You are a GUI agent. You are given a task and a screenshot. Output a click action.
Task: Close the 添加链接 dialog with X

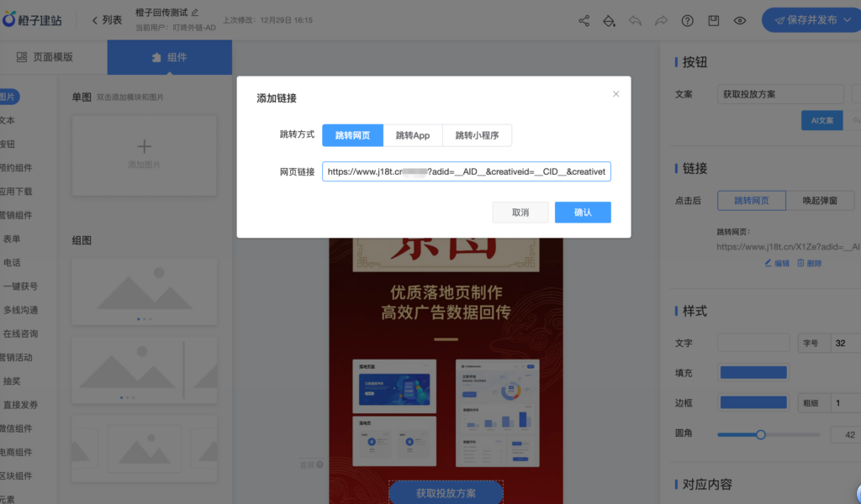[615, 94]
